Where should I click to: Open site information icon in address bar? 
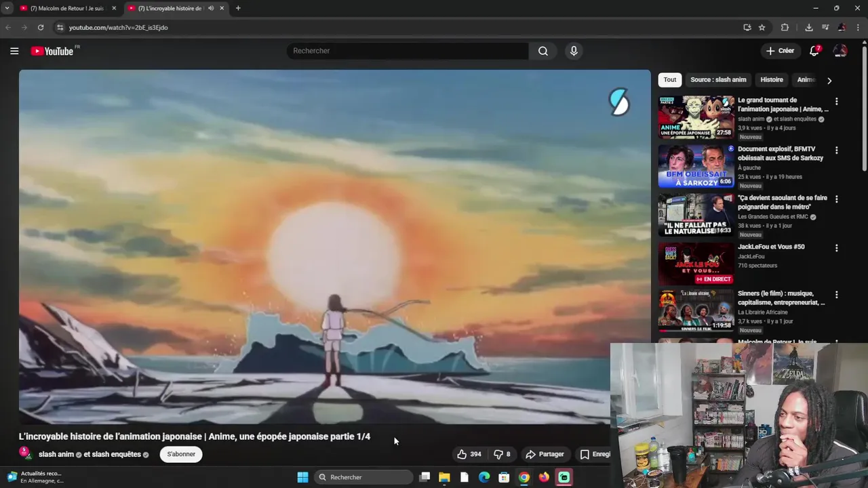coord(60,27)
